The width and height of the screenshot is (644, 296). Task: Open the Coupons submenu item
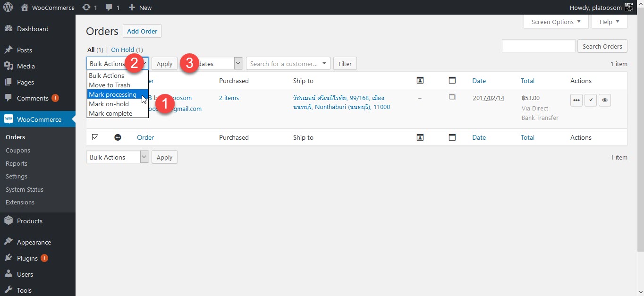(x=18, y=151)
